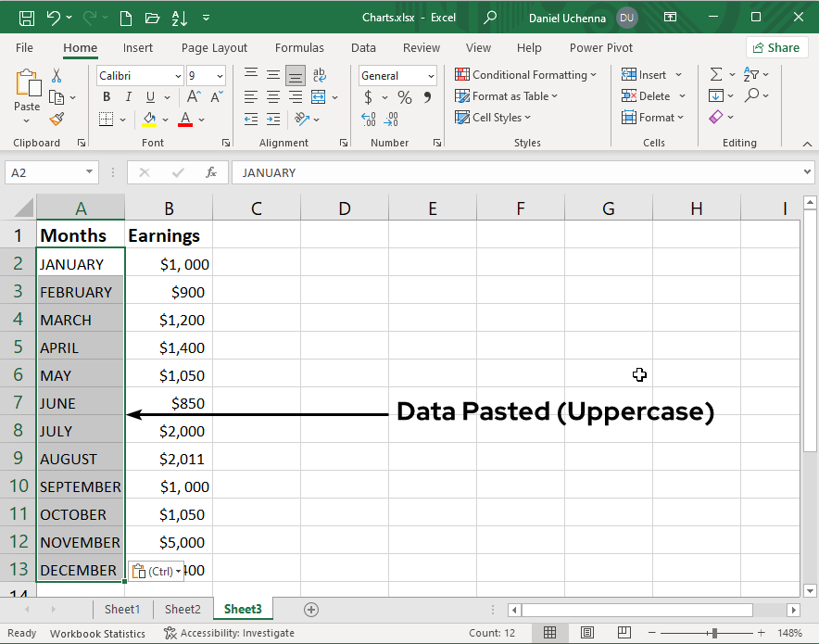Apply Percent Style number format

coord(405,97)
